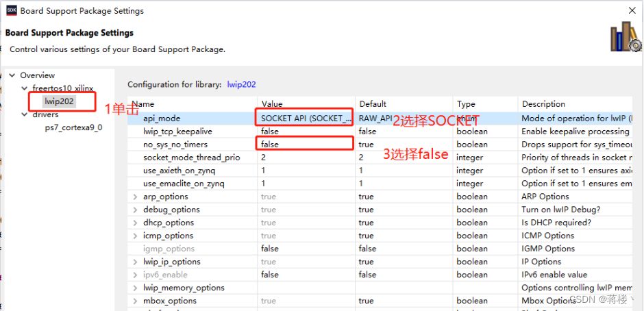Open the api_mode value dropdown

pos(306,119)
